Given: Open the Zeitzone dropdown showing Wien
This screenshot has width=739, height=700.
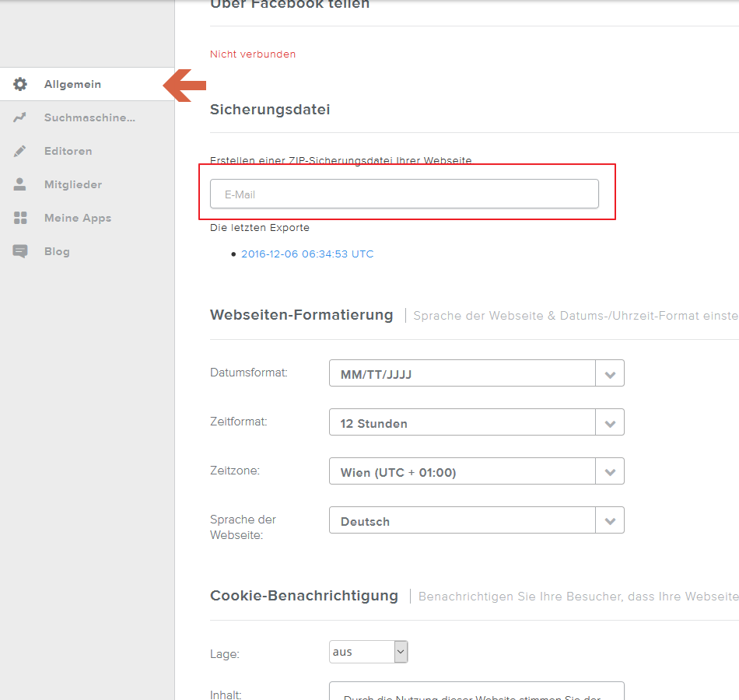Looking at the screenshot, I should click(476, 471).
